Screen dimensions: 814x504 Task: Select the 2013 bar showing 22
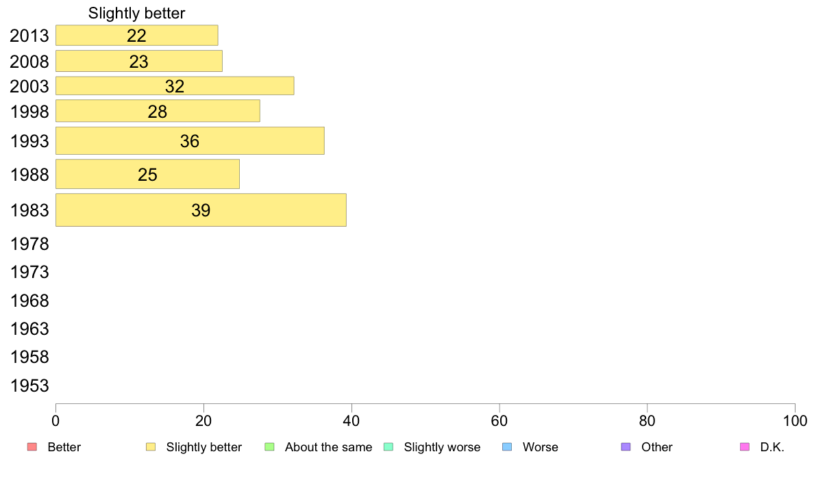[137, 36]
